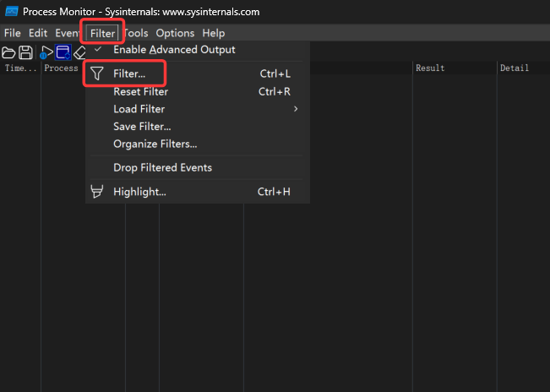Open Organize Filters... dialog
The width and height of the screenshot is (550, 392).
[155, 144]
